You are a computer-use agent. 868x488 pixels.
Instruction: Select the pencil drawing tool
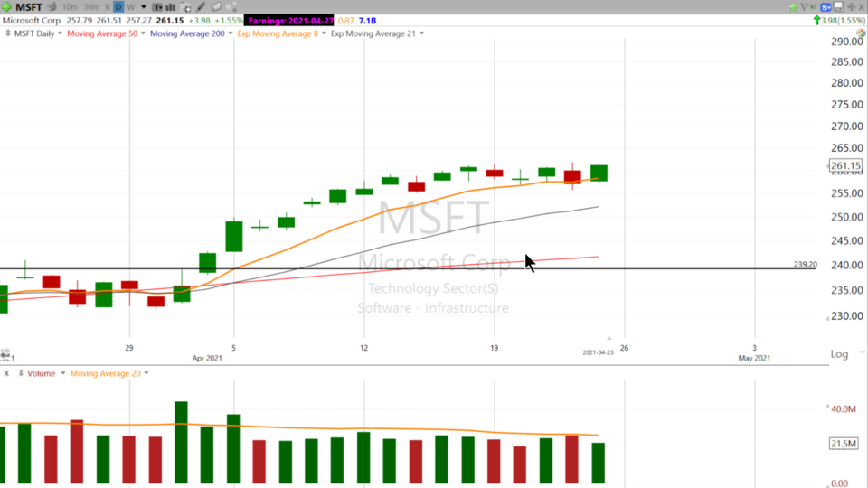coord(201,7)
